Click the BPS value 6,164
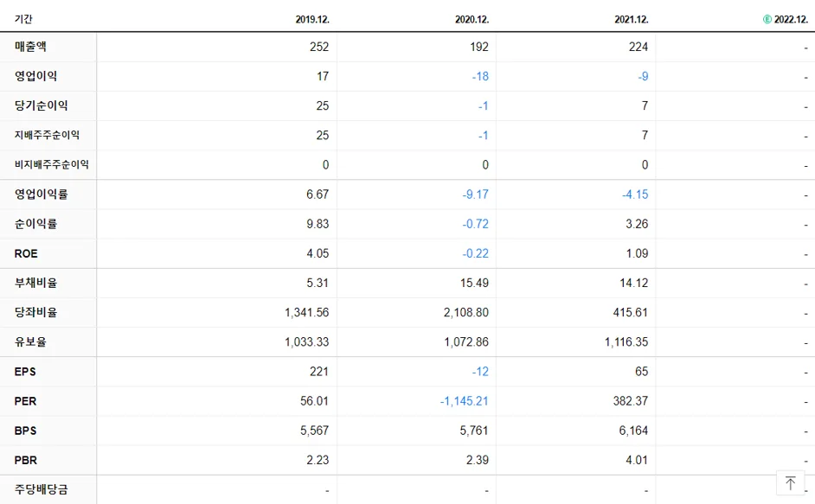 pos(633,431)
